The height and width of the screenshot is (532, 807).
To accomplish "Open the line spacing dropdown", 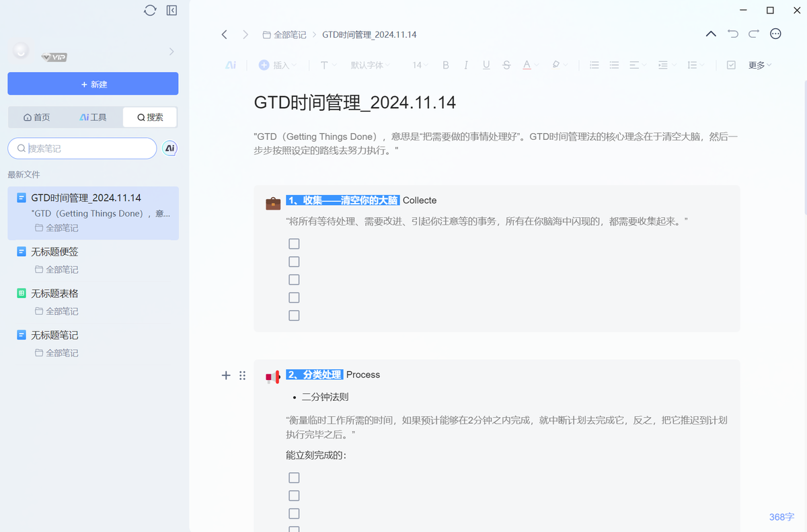I will coord(695,65).
